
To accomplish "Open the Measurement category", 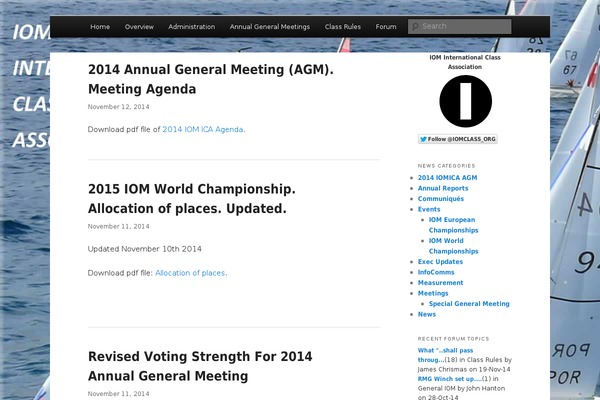I will click(x=440, y=282).
